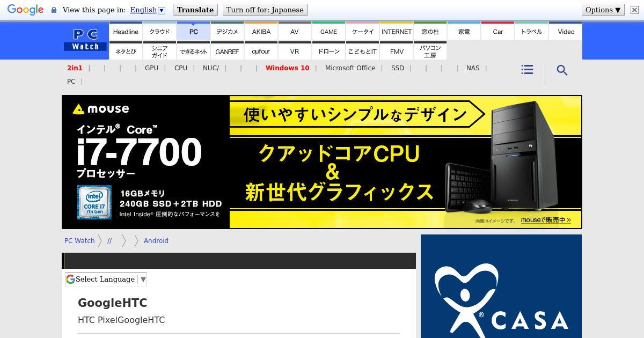Click the mouseで販売中 link in banner

546,220
